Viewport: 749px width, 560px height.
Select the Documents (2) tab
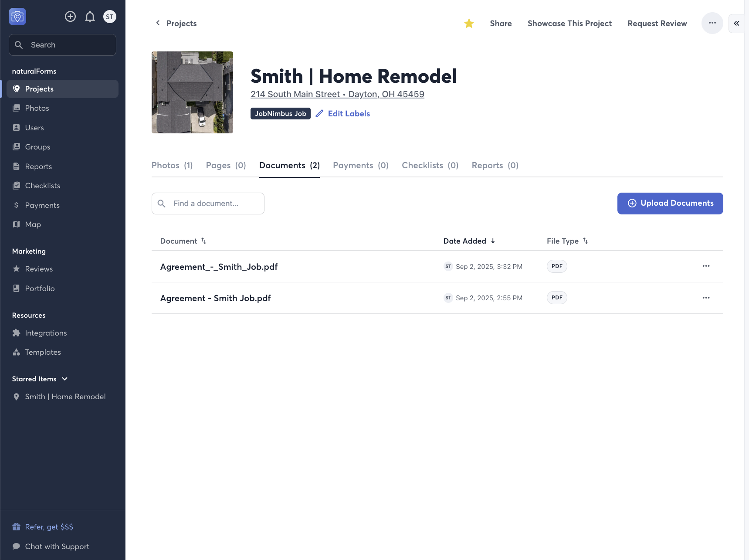click(289, 165)
